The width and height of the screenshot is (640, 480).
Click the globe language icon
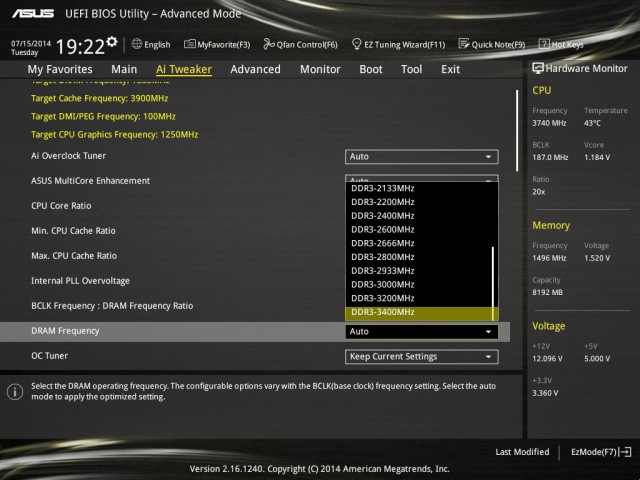click(x=137, y=44)
